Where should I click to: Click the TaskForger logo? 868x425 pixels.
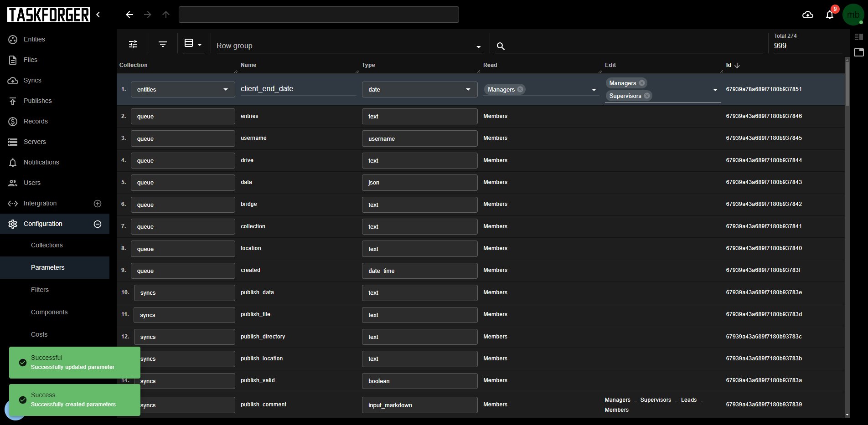[x=48, y=15]
